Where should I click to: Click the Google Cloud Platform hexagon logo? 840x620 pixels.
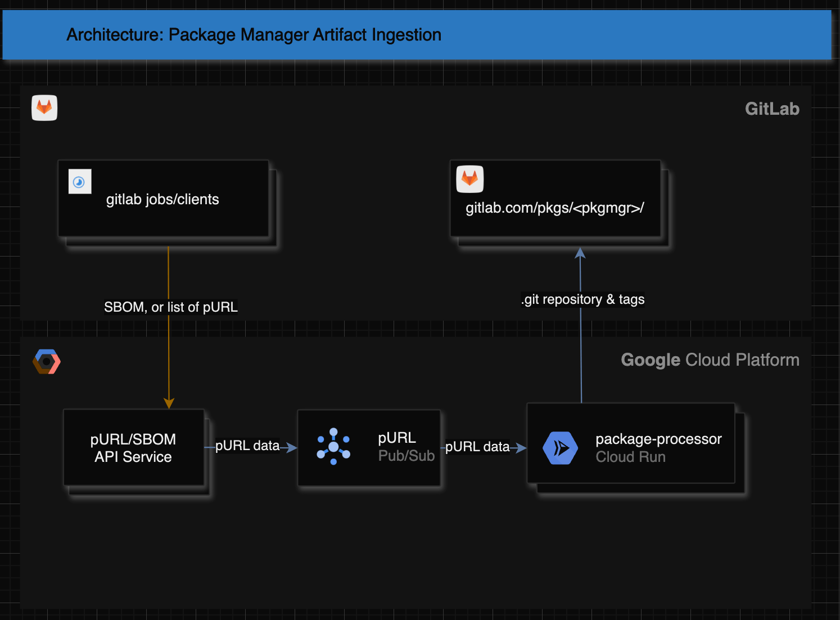pos(47,361)
